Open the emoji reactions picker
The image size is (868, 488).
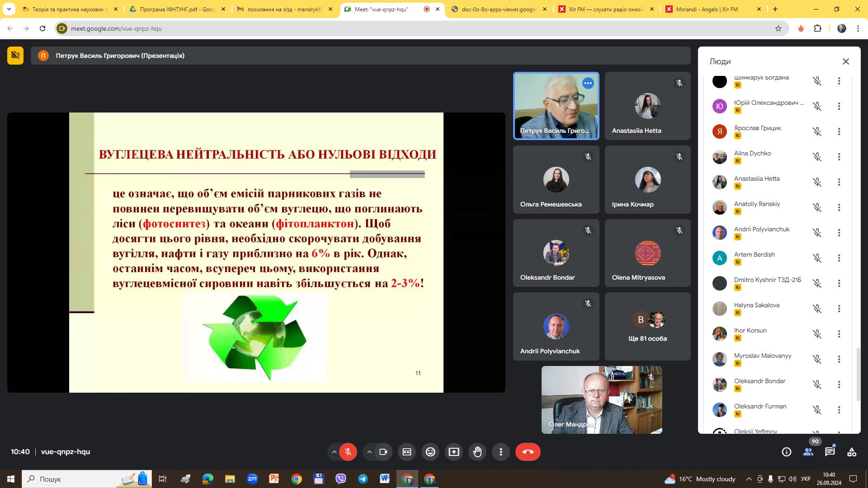tap(430, 452)
